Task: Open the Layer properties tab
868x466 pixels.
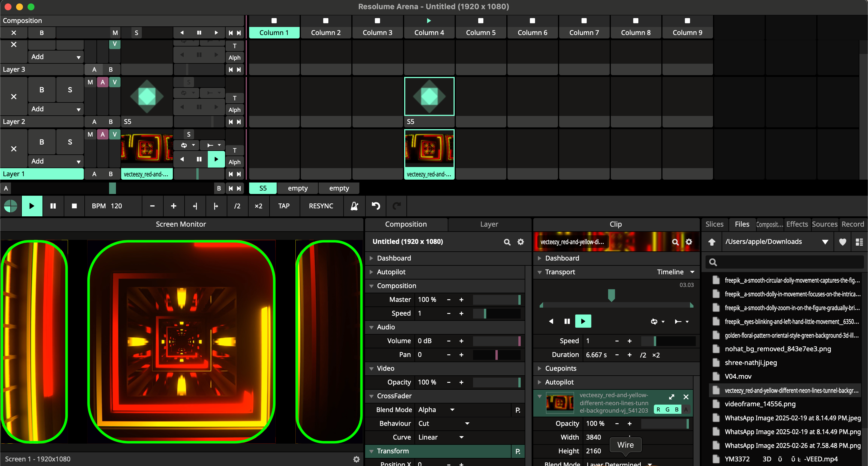Action: click(489, 224)
